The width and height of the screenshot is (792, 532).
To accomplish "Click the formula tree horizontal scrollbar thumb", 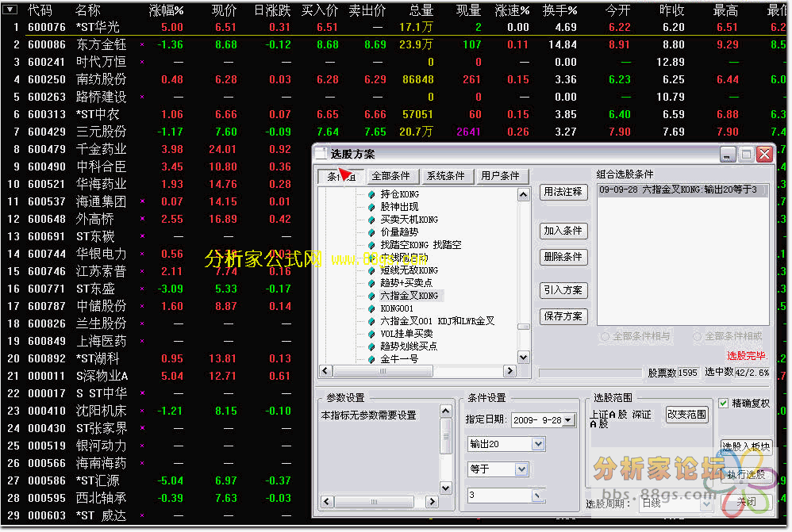I will click(x=383, y=371).
